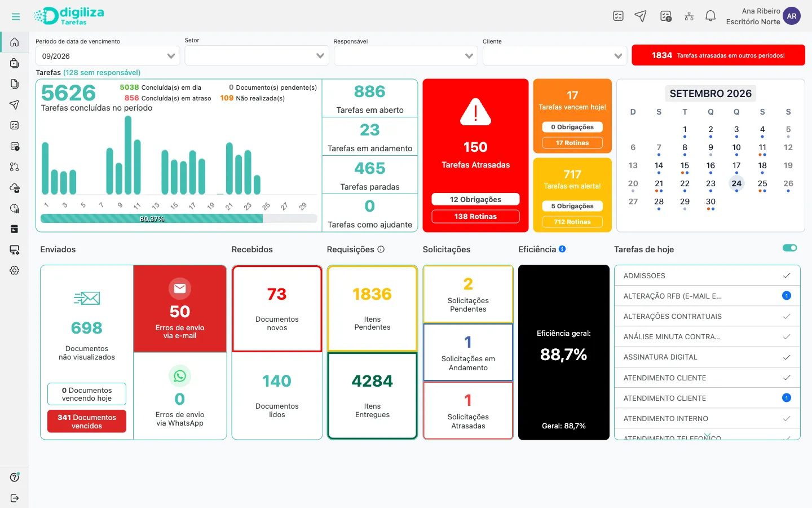
Task: Click the 341 Documentos vencidos button
Action: tap(87, 422)
